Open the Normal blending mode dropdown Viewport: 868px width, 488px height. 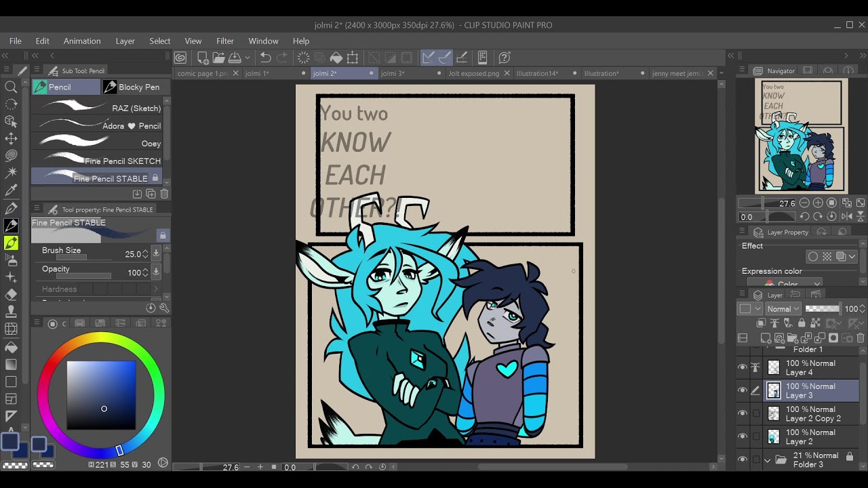coord(782,309)
